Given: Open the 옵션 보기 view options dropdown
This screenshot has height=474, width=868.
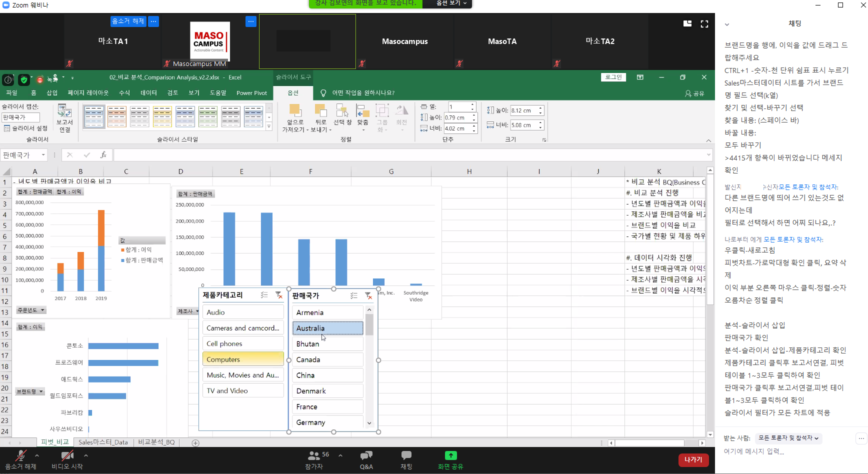Looking at the screenshot, I should click(x=447, y=3).
